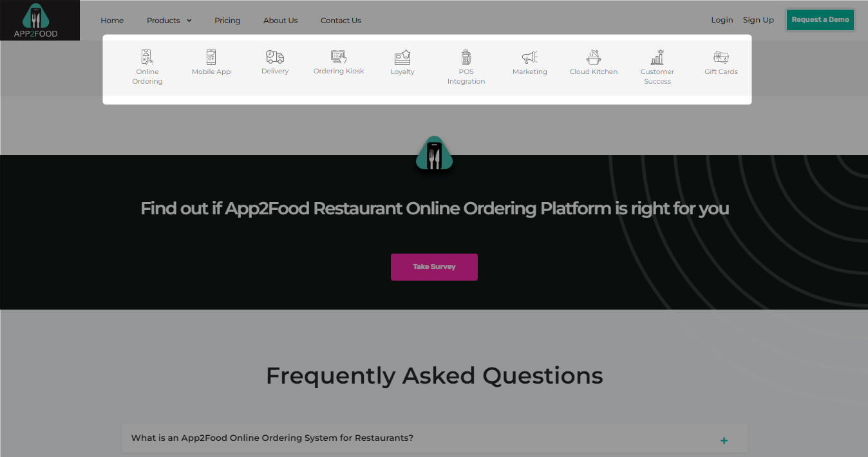Click the Ordering Kiosk label text
The height and width of the screenshot is (457, 868).
coord(339,71)
